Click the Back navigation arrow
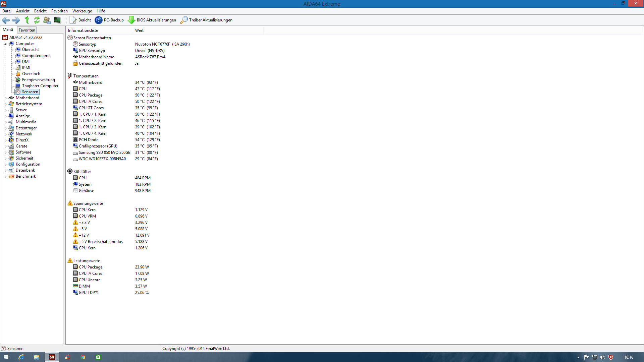Screen dimensions: 644x362 pyautogui.click(x=6, y=20)
